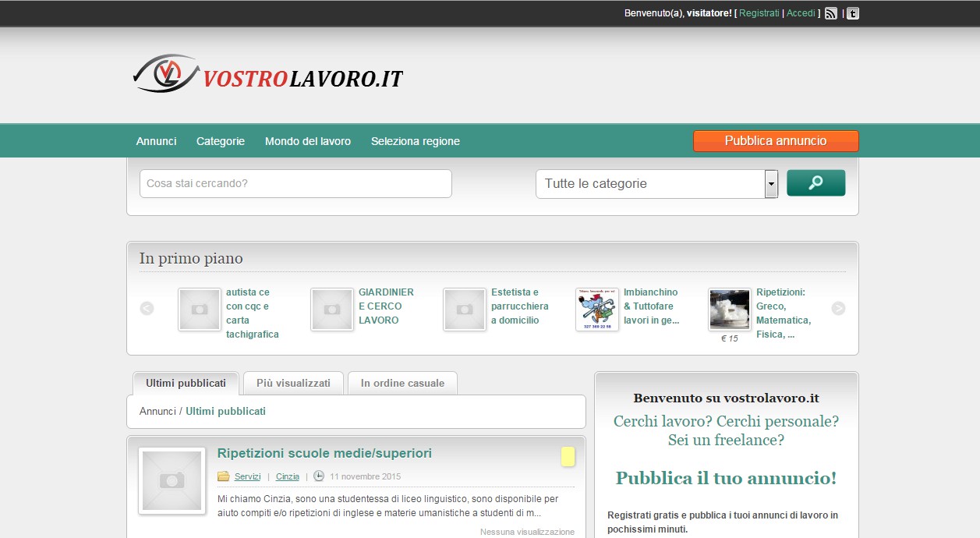Open autista ce con cqc featured ad
This screenshot has width=980, height=538.
pos(253,313)
